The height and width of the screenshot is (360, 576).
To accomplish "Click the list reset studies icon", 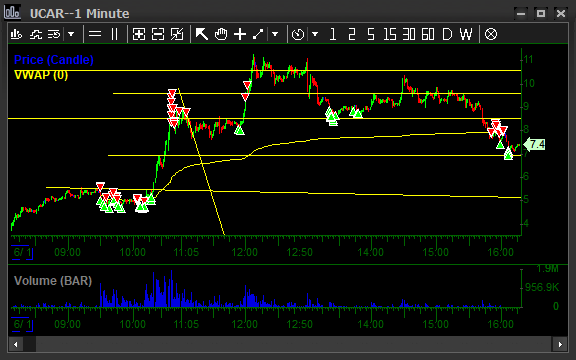I will pyautogui.click(x=54, y=35).
